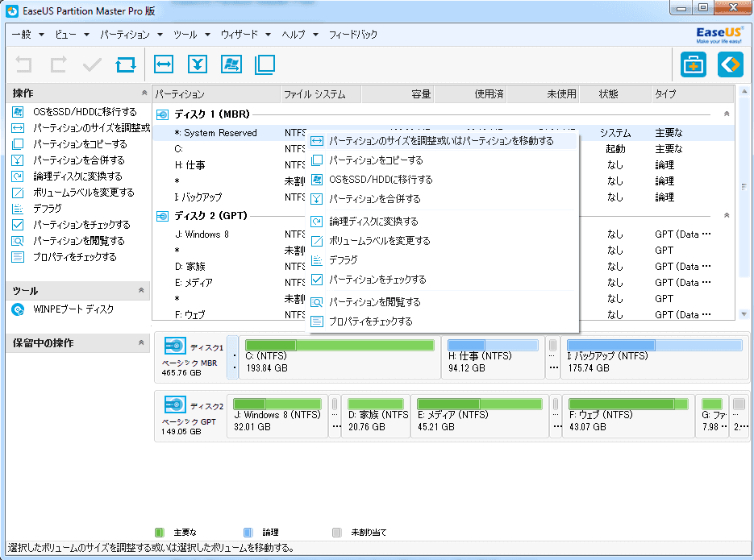The height and width of the screenshot is (560, 754).
Task: Click sidebar icon for パーティションをチェックする
Action: (x=18, y=225)
